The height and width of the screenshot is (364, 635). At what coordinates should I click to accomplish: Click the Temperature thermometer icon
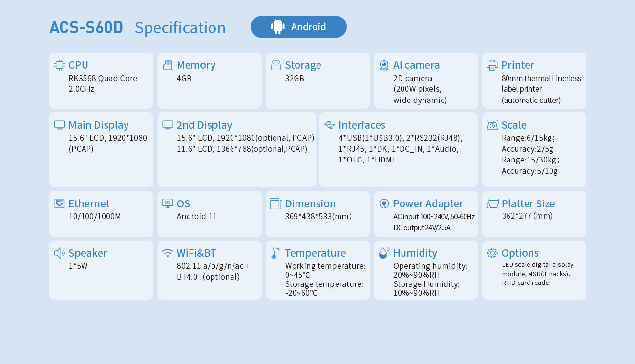click(x=275, y=253)
